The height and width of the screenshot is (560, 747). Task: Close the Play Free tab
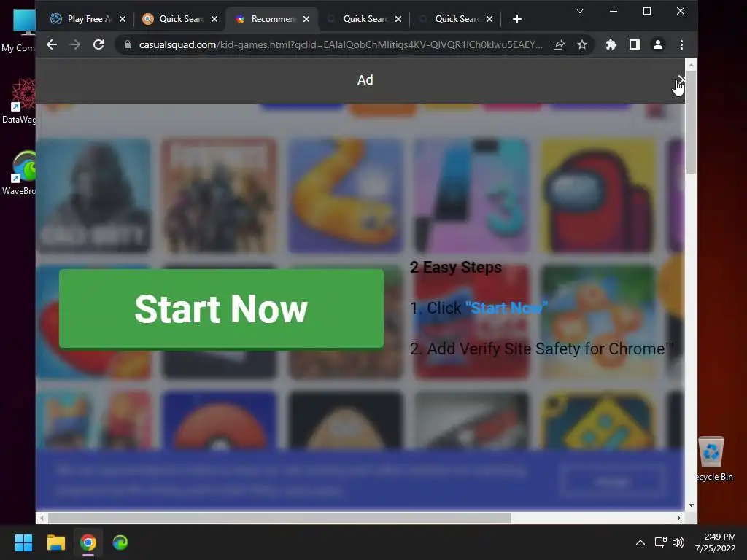pos(123,19)
